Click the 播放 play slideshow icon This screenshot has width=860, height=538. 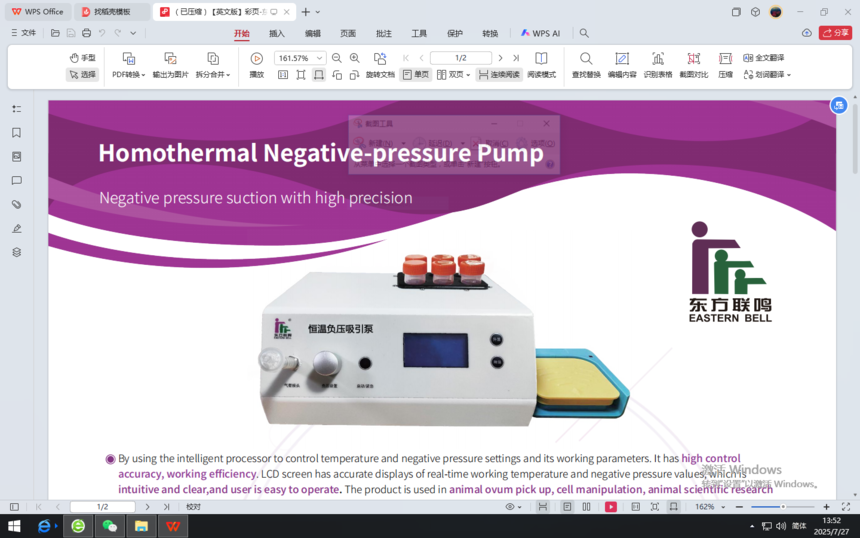point(257,59)
